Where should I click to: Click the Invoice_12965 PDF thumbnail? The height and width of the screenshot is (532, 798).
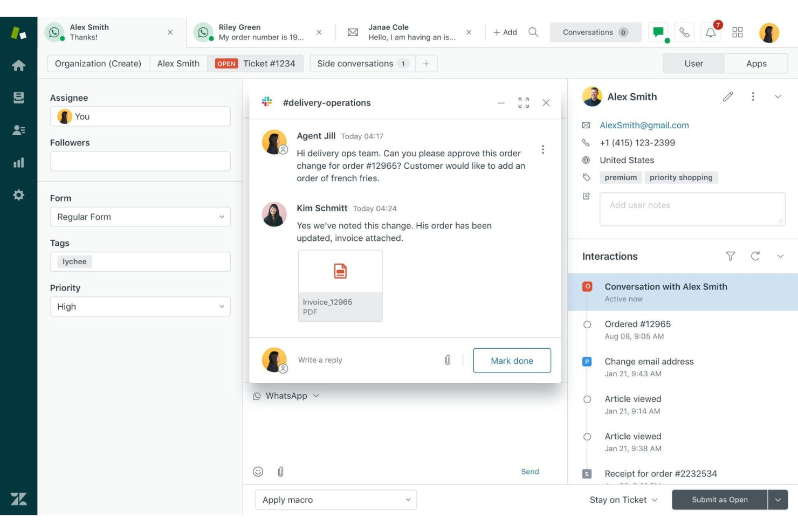[x=340, y=285]
